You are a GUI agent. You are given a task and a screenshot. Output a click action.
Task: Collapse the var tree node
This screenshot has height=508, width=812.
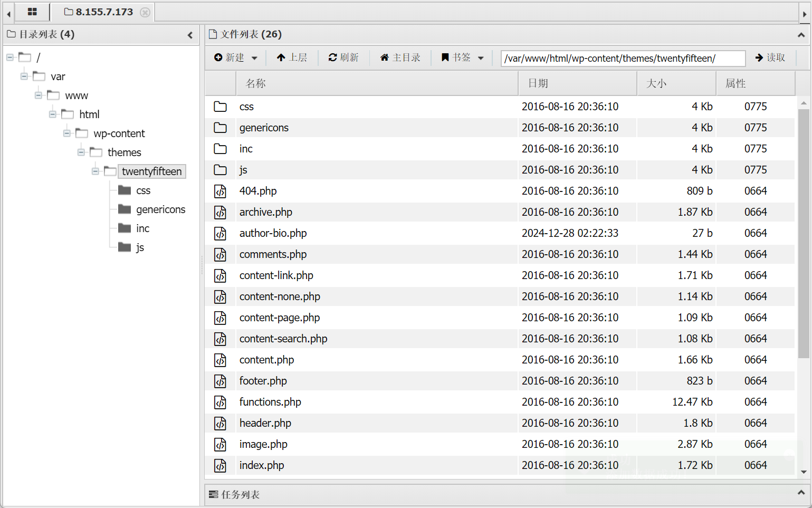[24, 76]
